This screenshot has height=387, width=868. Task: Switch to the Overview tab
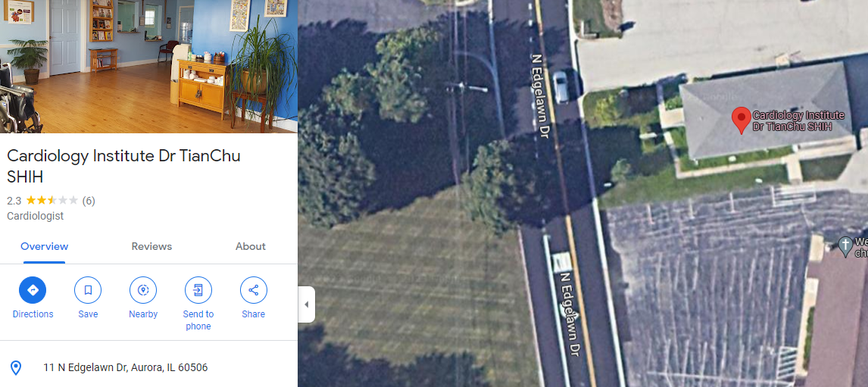pos(44,246)
